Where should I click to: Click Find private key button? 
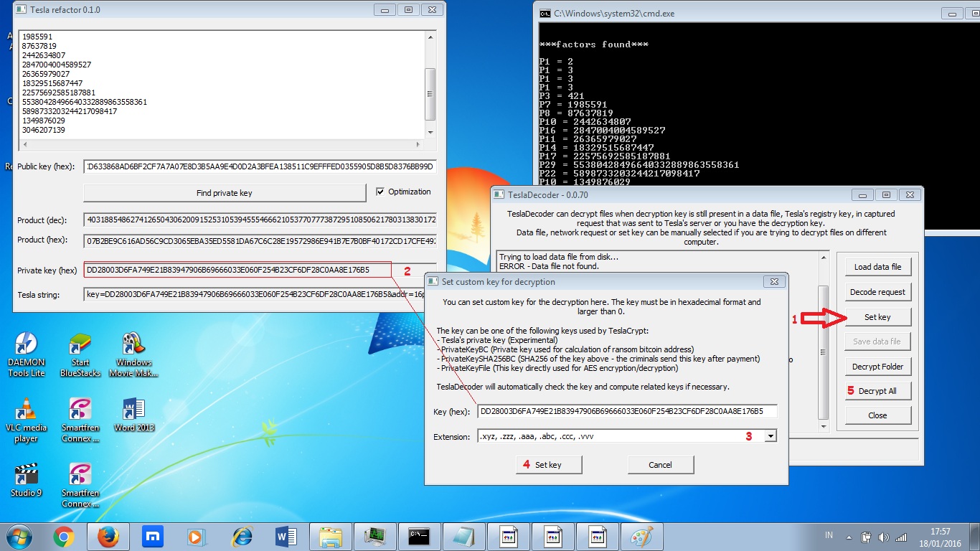(x=225, y=193)
